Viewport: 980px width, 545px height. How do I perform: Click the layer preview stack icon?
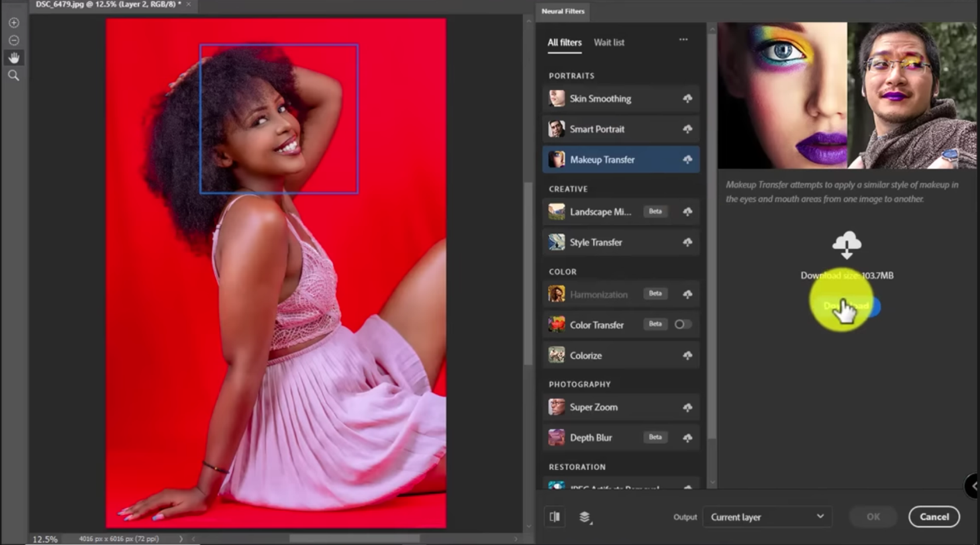pyautogui.click(x=584, y=517)
